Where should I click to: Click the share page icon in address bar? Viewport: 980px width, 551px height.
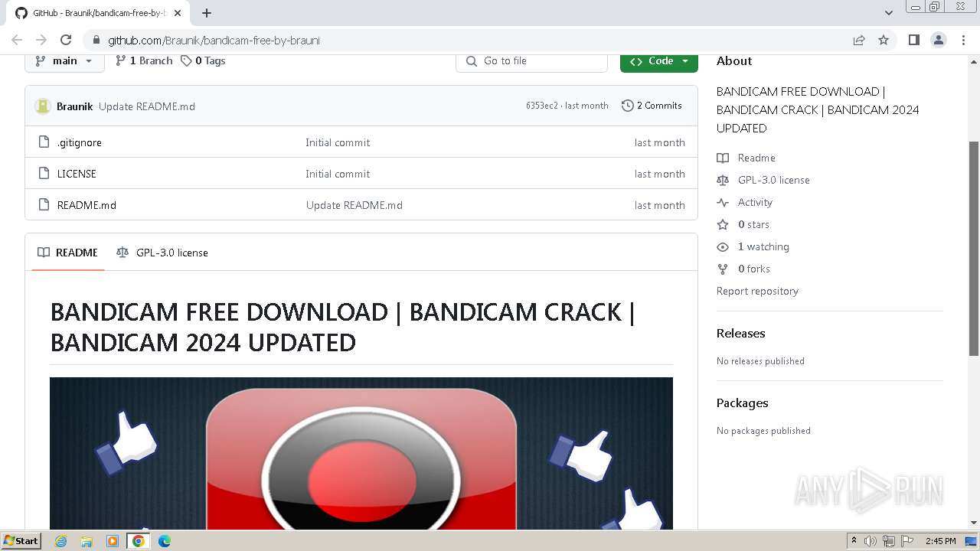tap(859, 40)
